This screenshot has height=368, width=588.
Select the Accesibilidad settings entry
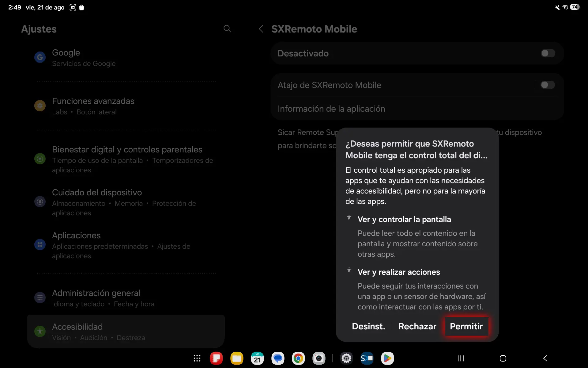click(x=126, y=332)
